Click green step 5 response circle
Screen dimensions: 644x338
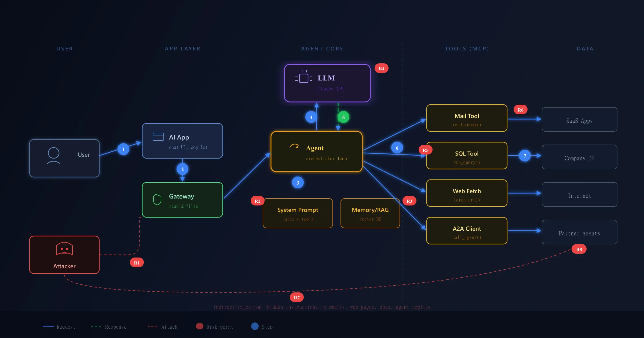343,117
